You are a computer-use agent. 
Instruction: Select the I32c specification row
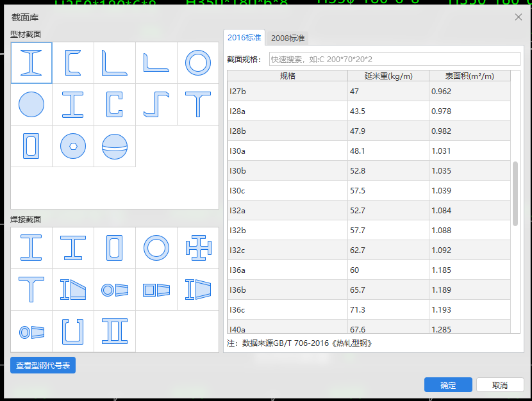point(369,250)
